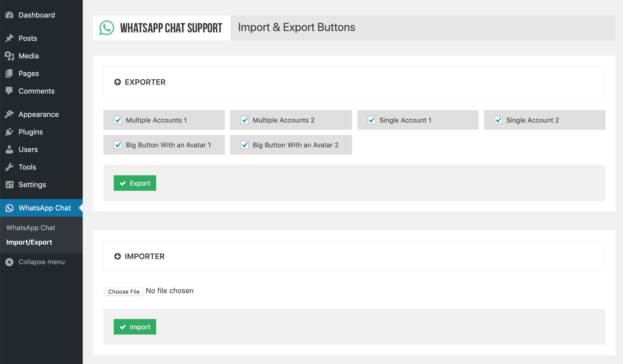Uncheck the Multiple Accounts 2 checkbox
The image size is (623, 364).
(245, 120)
